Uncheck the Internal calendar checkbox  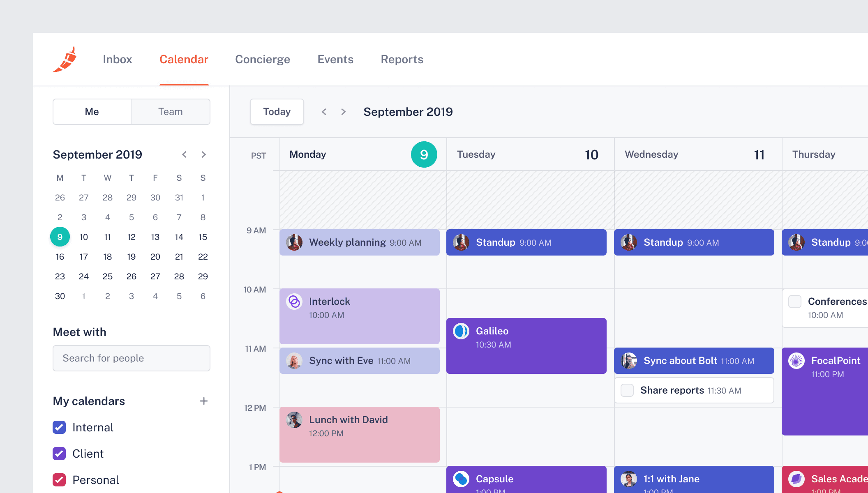click(59, 427)
